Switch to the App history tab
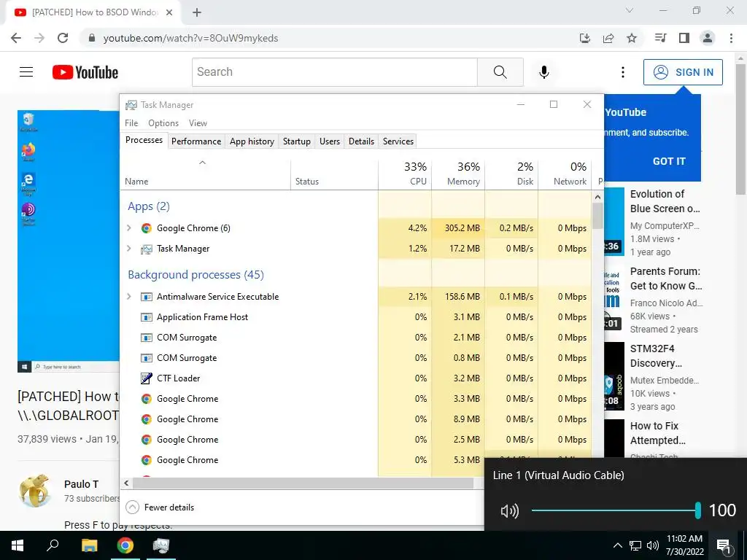Image resolution: width=747 pixels, height=560 pixels. point(252,141)
